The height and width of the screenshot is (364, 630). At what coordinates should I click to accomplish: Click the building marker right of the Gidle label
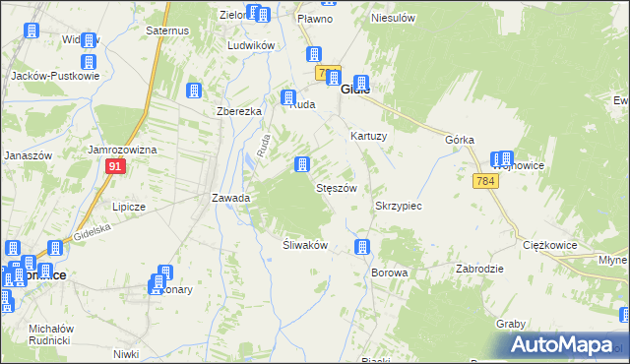tap(361, 83)
